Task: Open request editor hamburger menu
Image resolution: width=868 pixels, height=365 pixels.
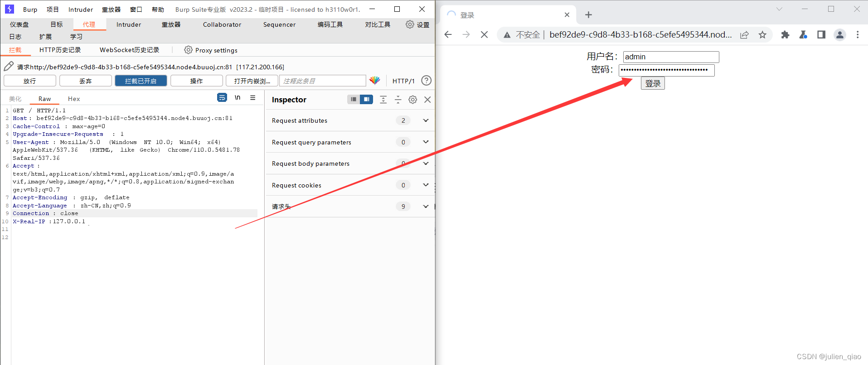Action: click(253, 97)
